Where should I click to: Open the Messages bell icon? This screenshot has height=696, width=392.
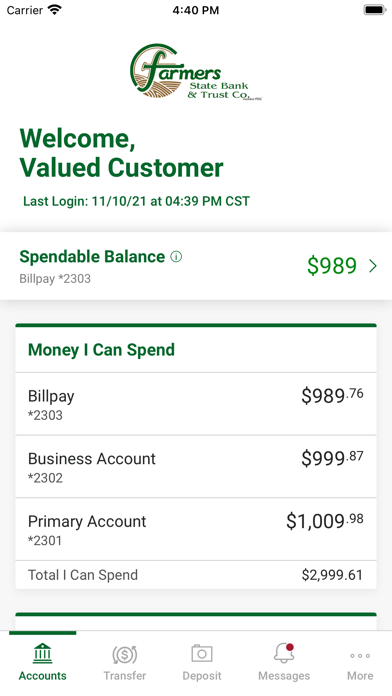tap(284, 653)
